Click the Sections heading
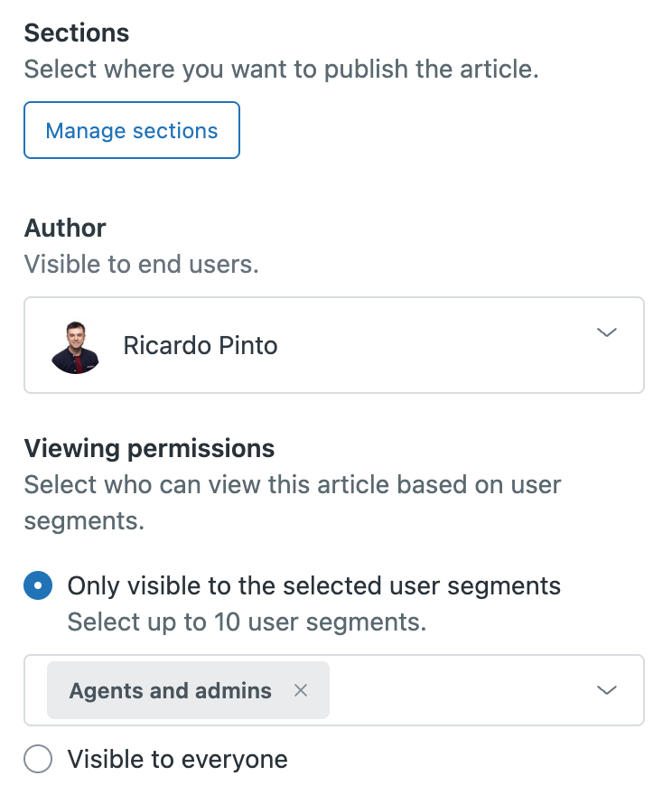672x804 pixels. click(77, 33)
